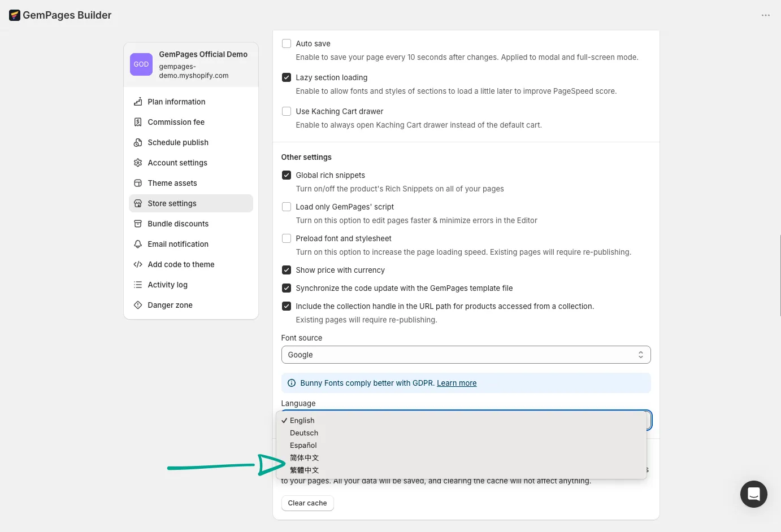The height and width of the screenshot is (532, 781).
Task: Select 简体中文 in the language list
Action: coord(461,457)
